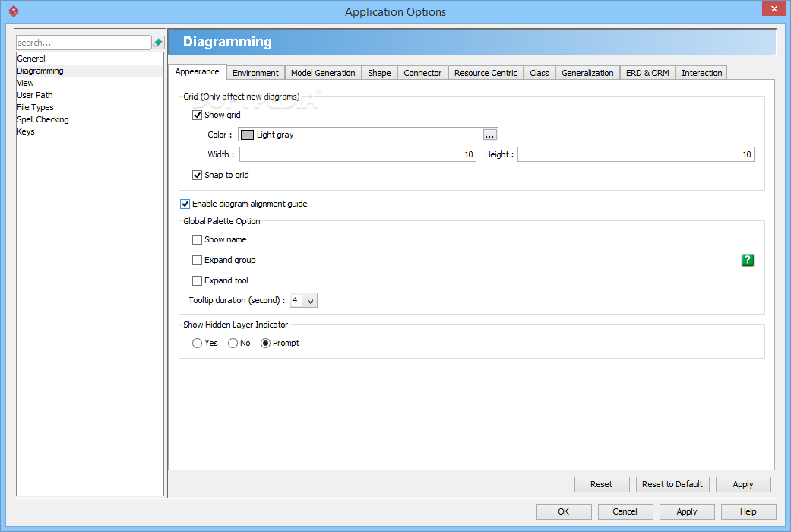791x532 pixels.
Task: Click the bottom Apply button next to Cancel
Action: click(x=687, y=511)
